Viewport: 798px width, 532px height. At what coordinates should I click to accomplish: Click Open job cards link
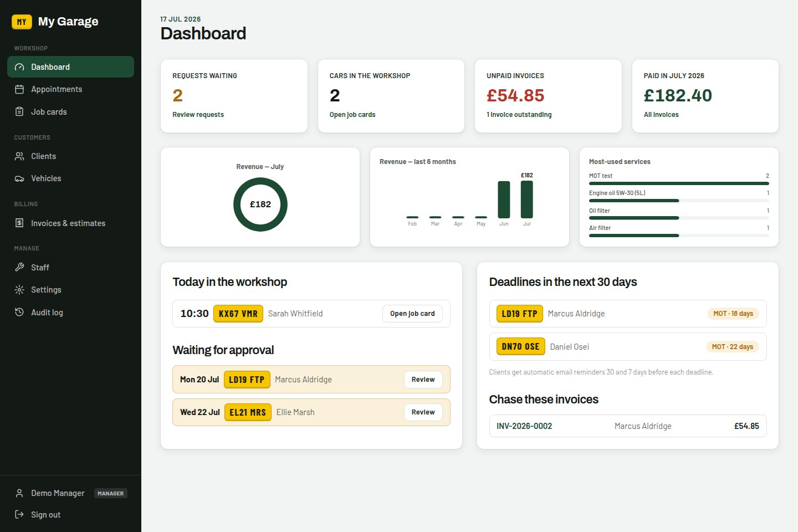click(x=352, y=115)
